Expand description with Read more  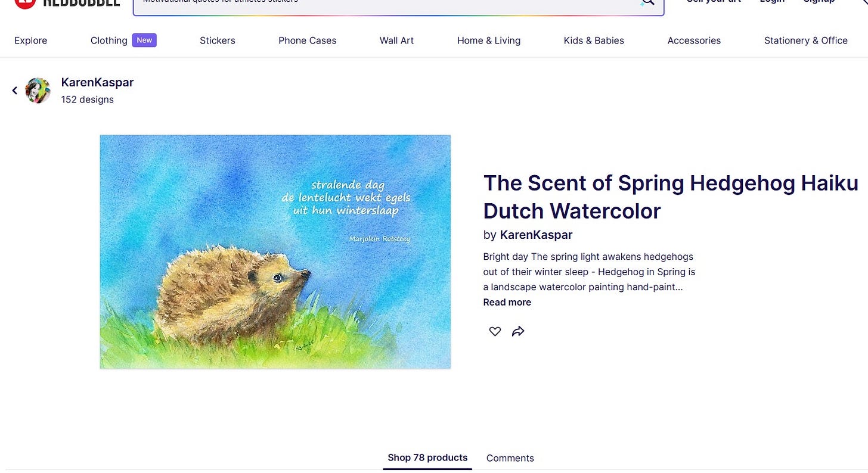coord(507,302)
